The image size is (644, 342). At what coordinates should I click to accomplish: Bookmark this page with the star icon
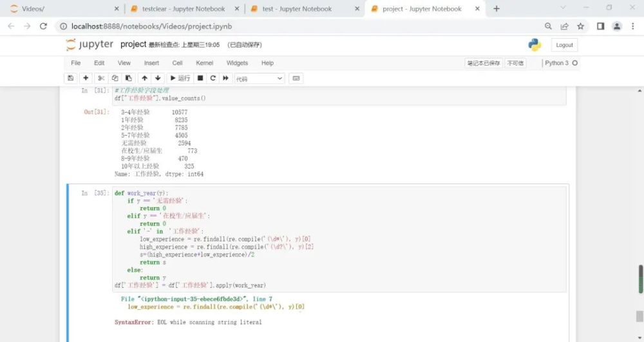click(x=581, y=26)
